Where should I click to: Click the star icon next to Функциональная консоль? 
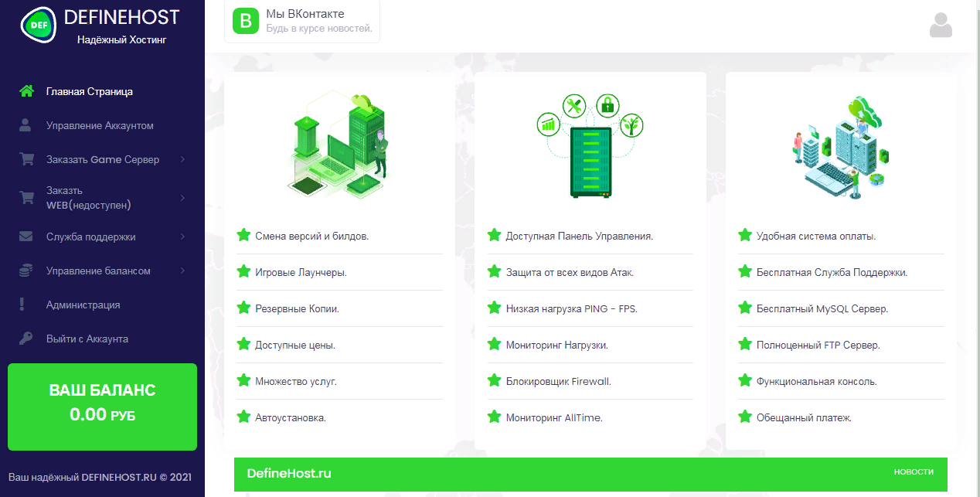coord(744,380)
